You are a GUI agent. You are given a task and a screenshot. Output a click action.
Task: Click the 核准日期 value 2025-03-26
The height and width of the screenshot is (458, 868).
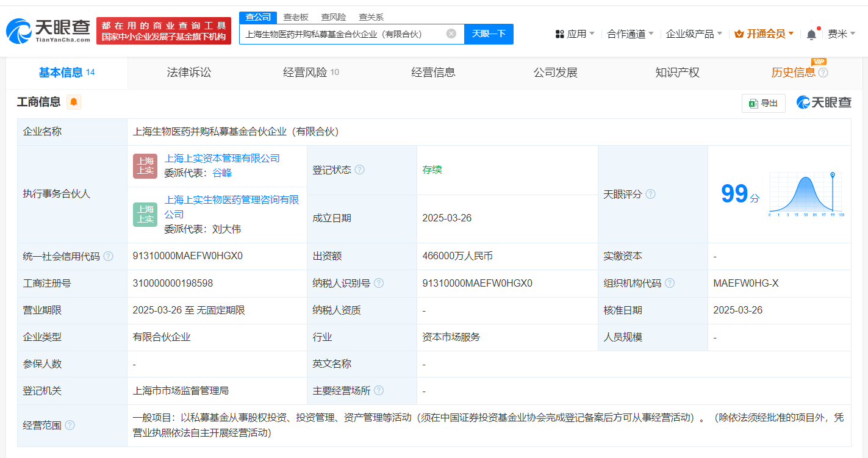click(738, 310)
